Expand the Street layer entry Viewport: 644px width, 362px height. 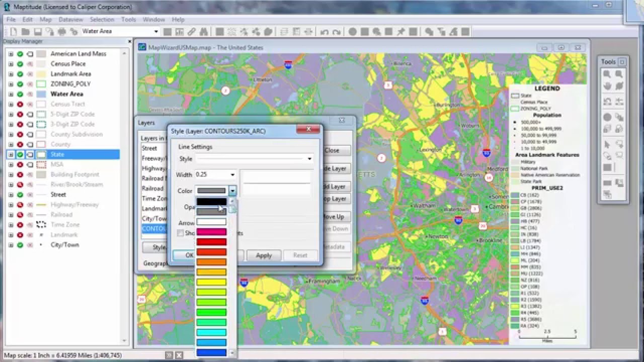[x=11, y=195]
